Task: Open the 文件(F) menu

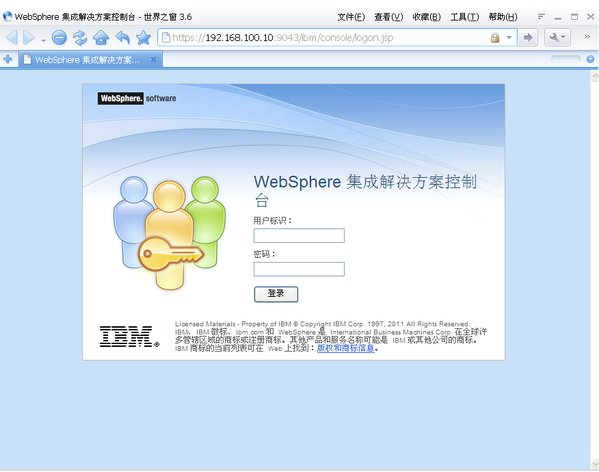Action: click(x=351, y=17)
